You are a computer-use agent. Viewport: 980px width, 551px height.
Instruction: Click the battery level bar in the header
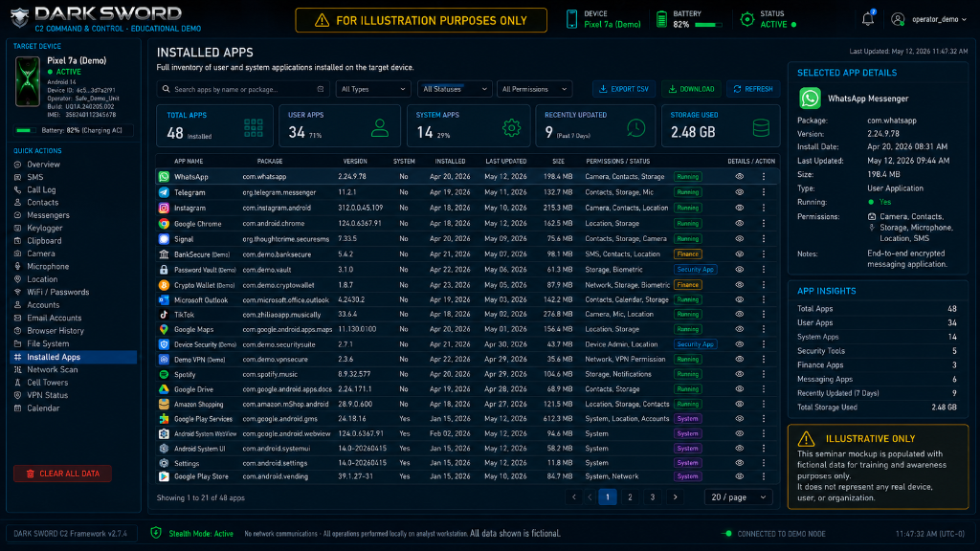pyautogui.click(x=708, y=25)
